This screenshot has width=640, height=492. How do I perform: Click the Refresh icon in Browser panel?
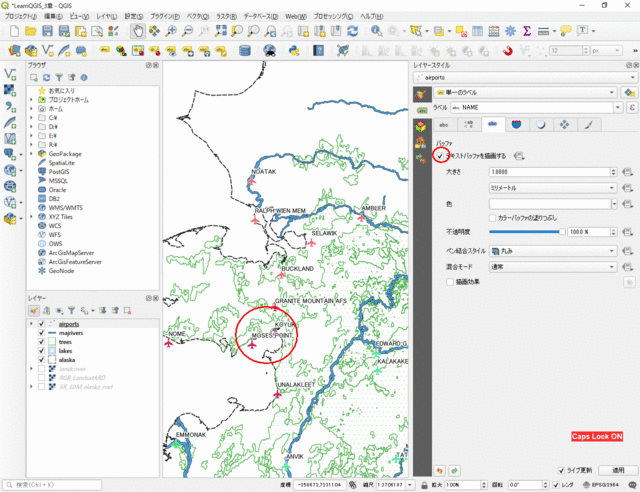point(46,76)
